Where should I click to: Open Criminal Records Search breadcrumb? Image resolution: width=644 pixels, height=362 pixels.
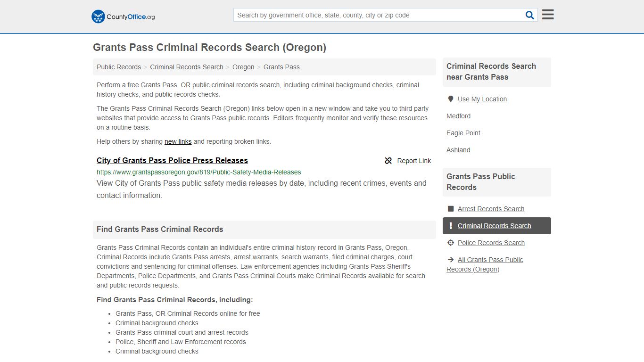187,67
